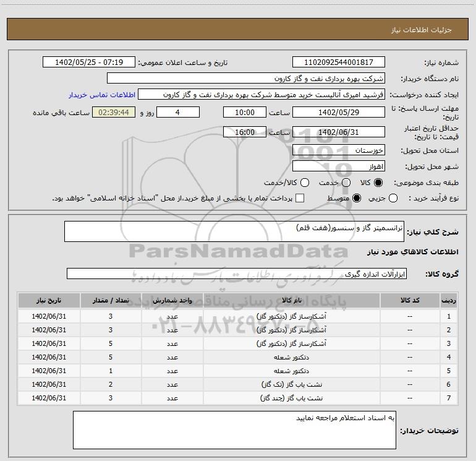Click the buyer organization name field
This screenshot has width=476, height=461.
coord(246,78)
